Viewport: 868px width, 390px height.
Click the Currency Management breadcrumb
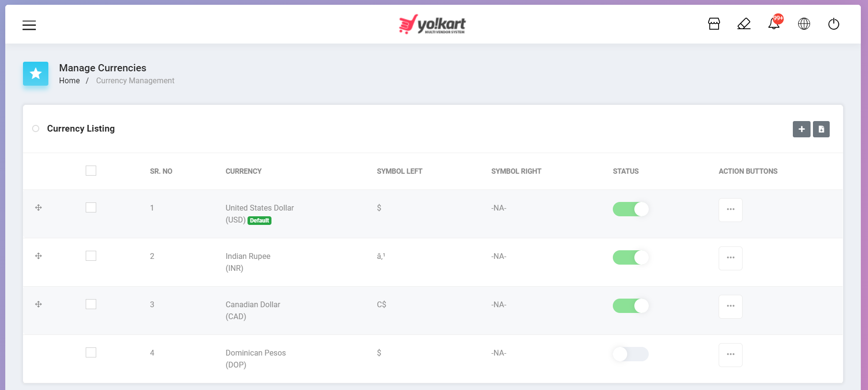135,81
